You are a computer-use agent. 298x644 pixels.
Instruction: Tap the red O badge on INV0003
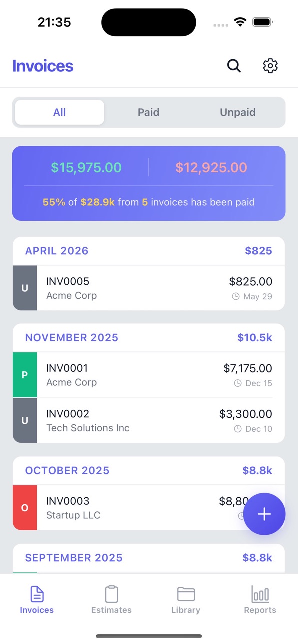tap(25, 508)
